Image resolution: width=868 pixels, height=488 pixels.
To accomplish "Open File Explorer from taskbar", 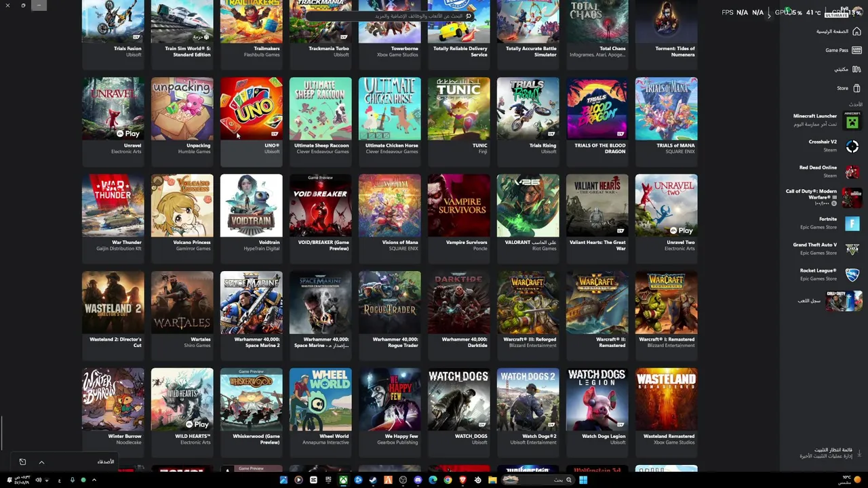I will (x=492, y=480).
